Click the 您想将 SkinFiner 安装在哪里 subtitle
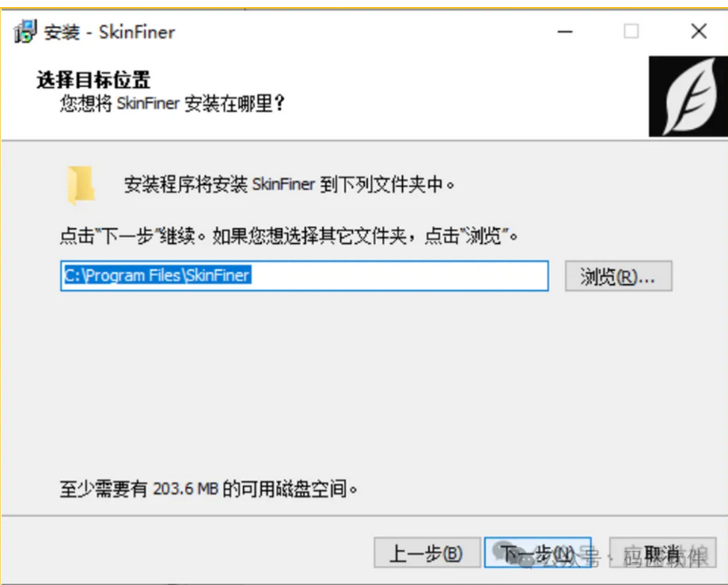728x585 pixels. [172, 103]
